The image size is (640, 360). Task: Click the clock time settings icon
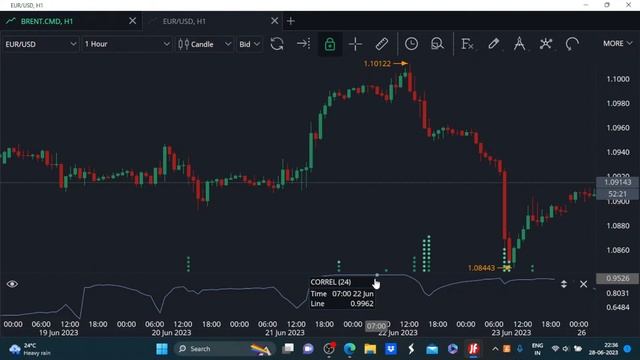[411, 44]
